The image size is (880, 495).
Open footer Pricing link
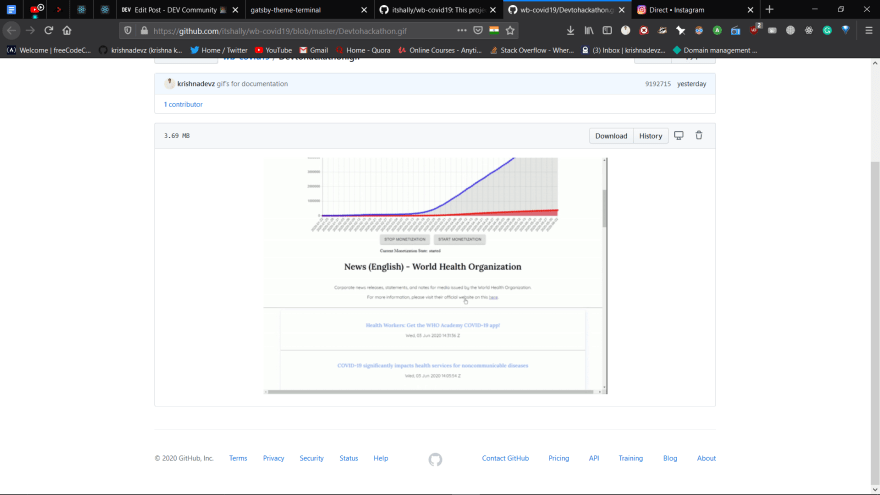tap(558, 458)
